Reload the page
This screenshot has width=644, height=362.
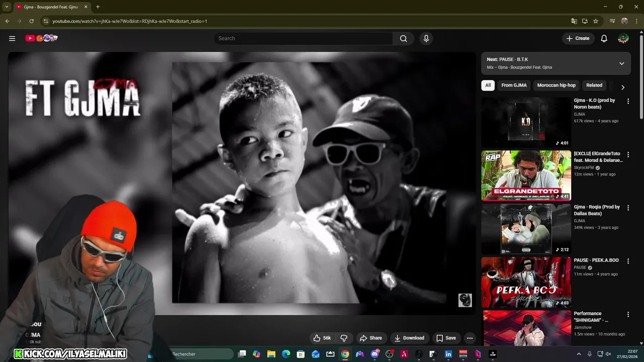(x=31, y=21)
